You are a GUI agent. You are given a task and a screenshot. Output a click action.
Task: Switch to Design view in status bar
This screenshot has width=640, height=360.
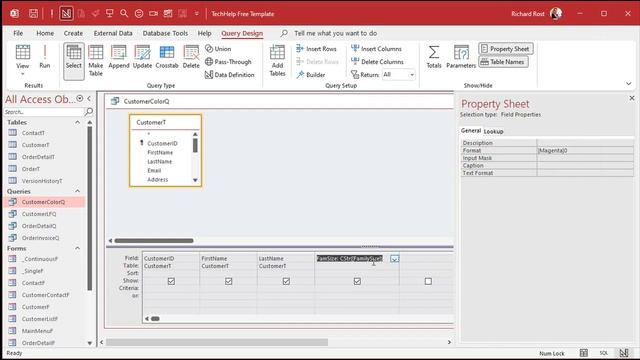[x=624, y=353]
